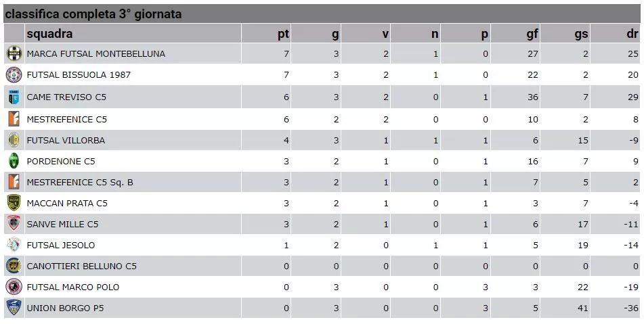Click the Futsal Villorba team crest
The width and height of the screenshot is (644, 324).
(x=14, y=140)
